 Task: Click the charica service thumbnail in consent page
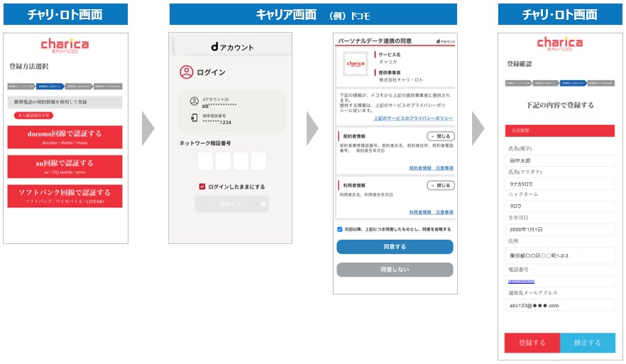pyautogui.click(x=356, y=64)
